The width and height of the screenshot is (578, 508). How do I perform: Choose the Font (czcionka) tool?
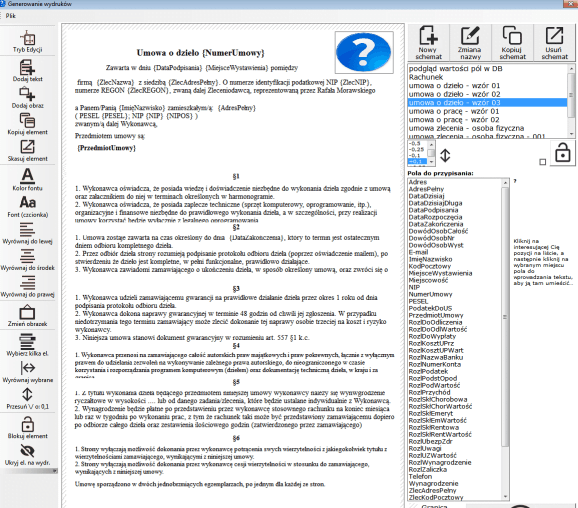pos(28,206)
